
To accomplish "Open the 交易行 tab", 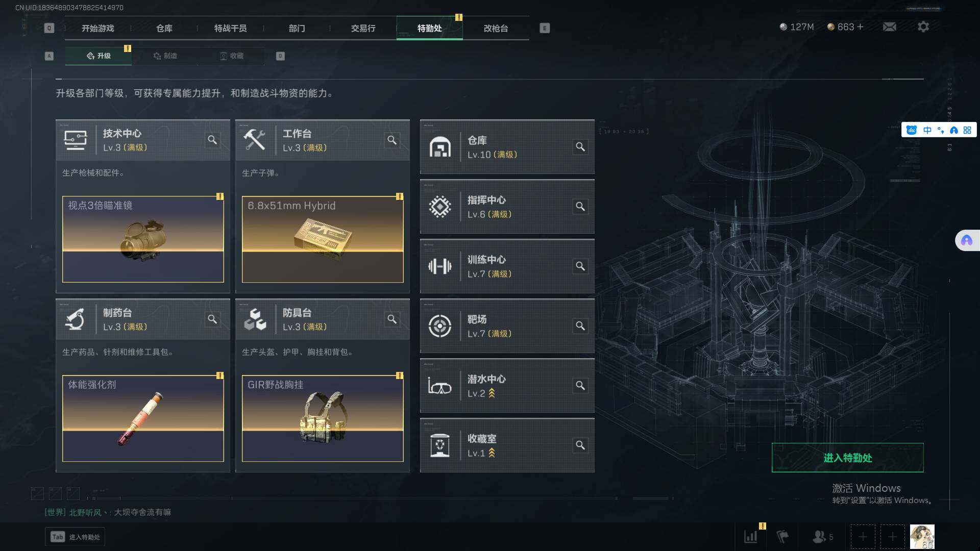I will (363, 28).
